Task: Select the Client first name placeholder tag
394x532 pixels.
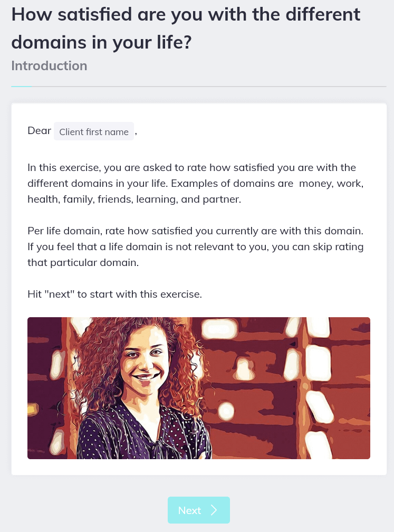Action: coord(94,131)
